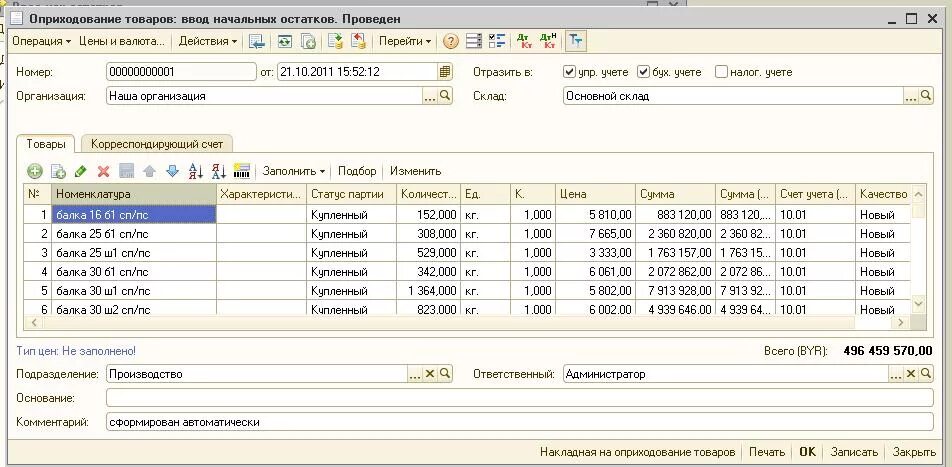Open Цены и валюта... settings
This screenshot has height=467, width=952.
(122, 41)
